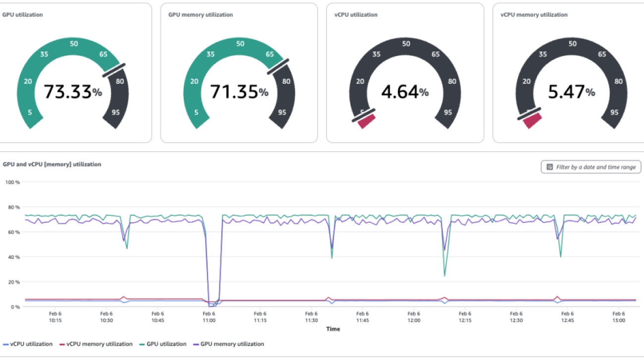This screenshot has height=362, width=644.
Task: Toggle GPU utilization series in the legend
Action: click(x=162, y=344)
